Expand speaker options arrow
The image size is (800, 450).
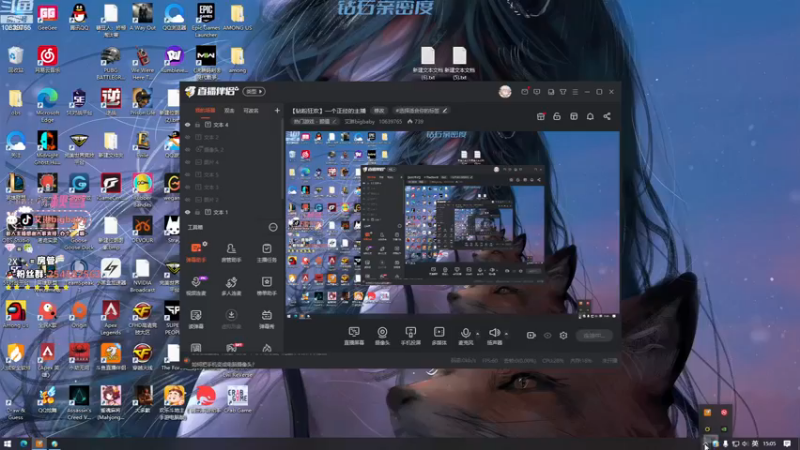(x=506, y=334)
